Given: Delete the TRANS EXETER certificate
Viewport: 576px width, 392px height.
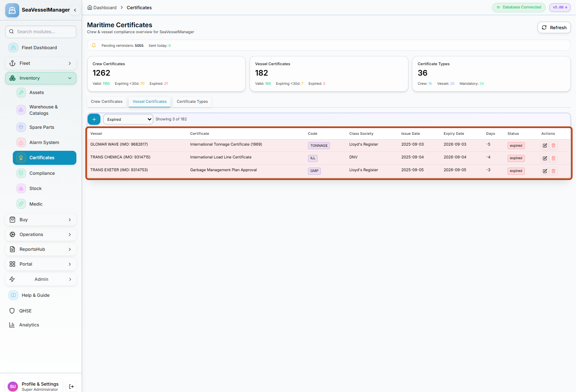Looking at the screenshot, I should tap(554, 171).
